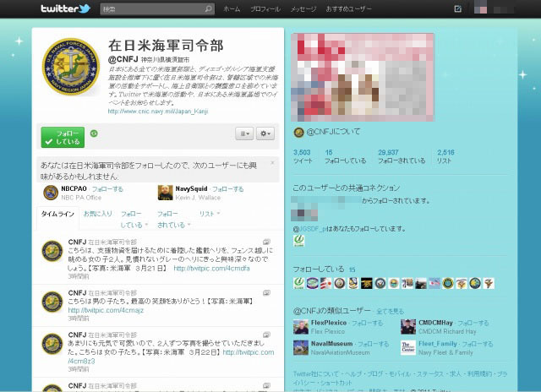
Task: Open the list dropdown button
Action: [244, 133]
